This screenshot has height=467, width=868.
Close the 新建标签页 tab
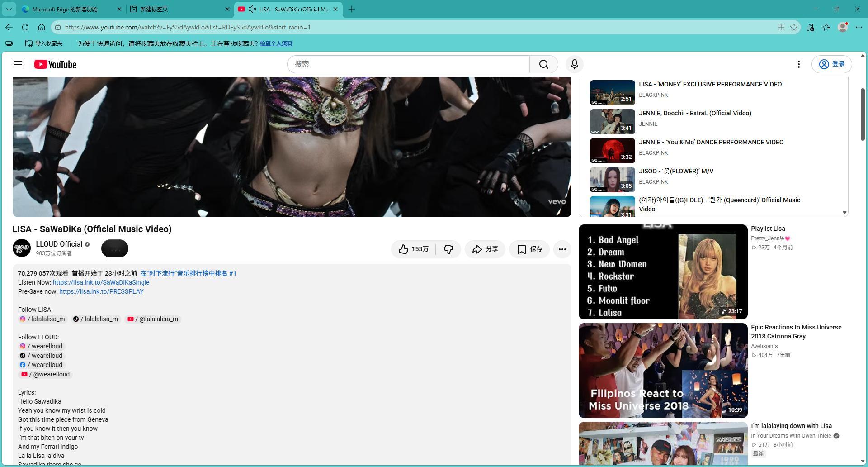[227, 9]
